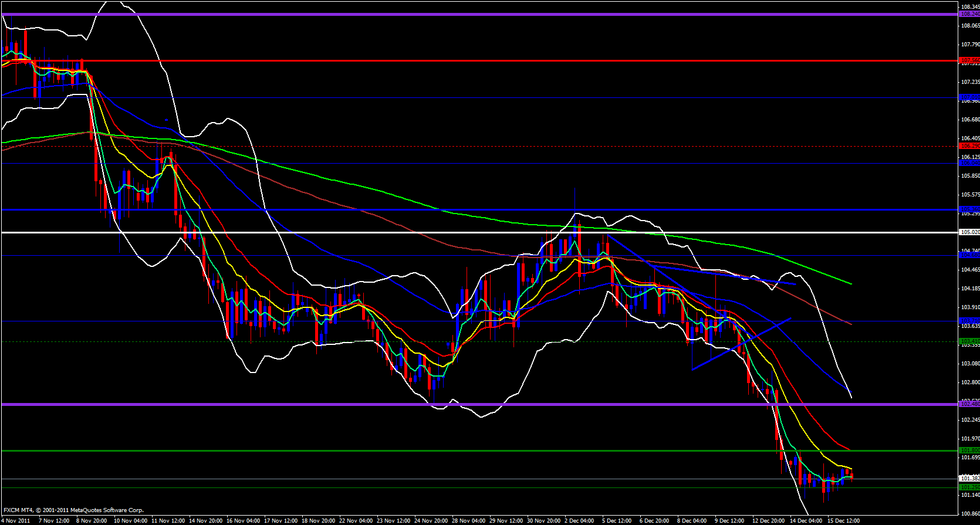Click the 4 Nov 2011 date label
The height and width of the screenshot is (525, 980).
point(16,521)
